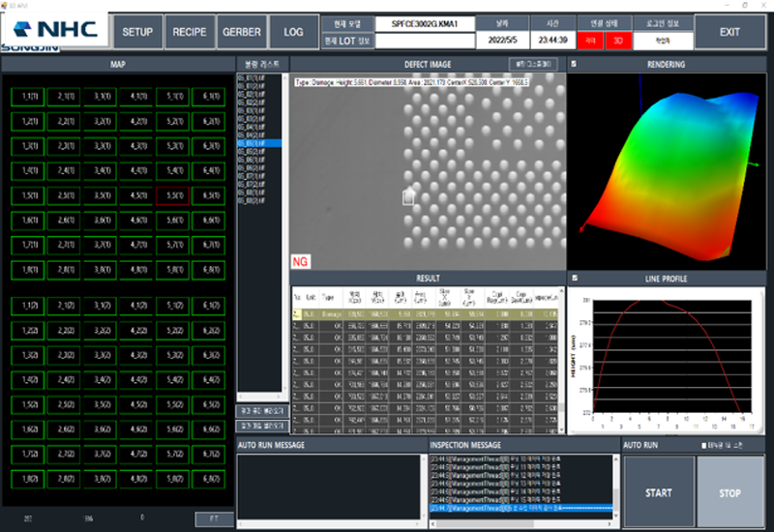Select map cell 1,1(1)
The image size is (774, 532).
point(30,96)
